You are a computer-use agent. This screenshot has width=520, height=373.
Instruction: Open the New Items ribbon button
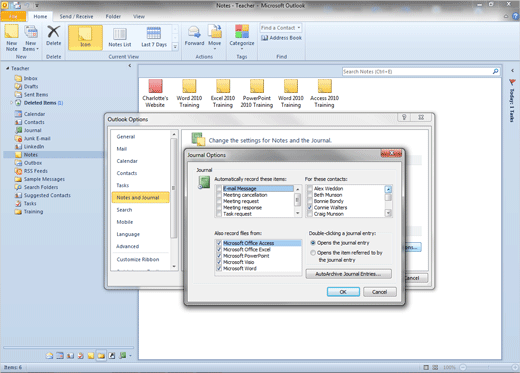[x=31, y=38]
